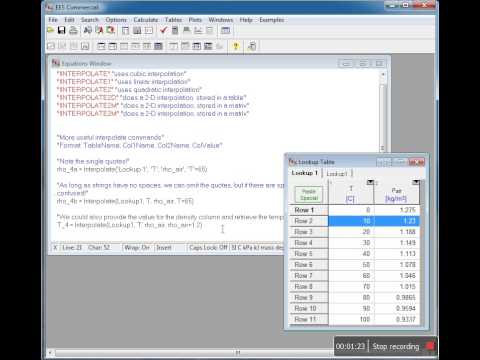Screen dimensions: 480x360
Task: Click the Find binoculars icon
Action: click(x=88, y=30)
